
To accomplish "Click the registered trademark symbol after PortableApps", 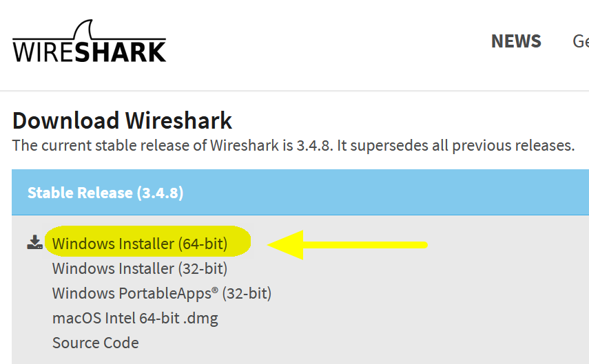I will coord(215,290).
